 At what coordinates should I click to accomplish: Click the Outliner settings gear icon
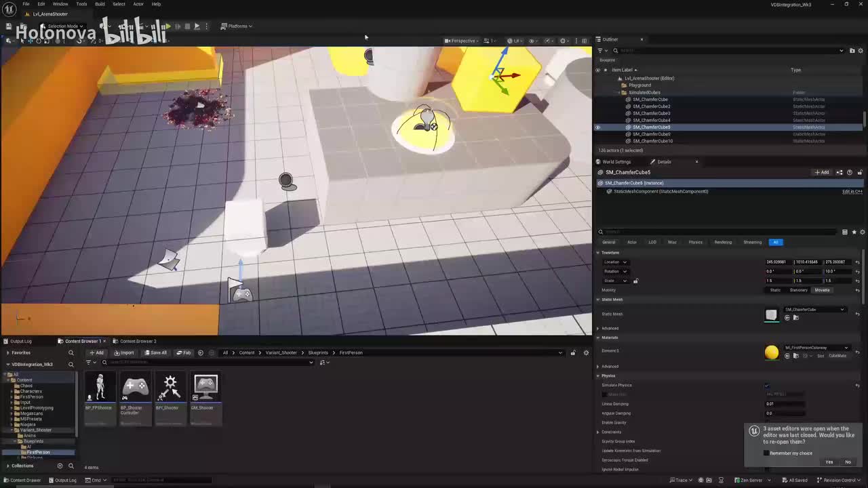[x=861, y=50]
